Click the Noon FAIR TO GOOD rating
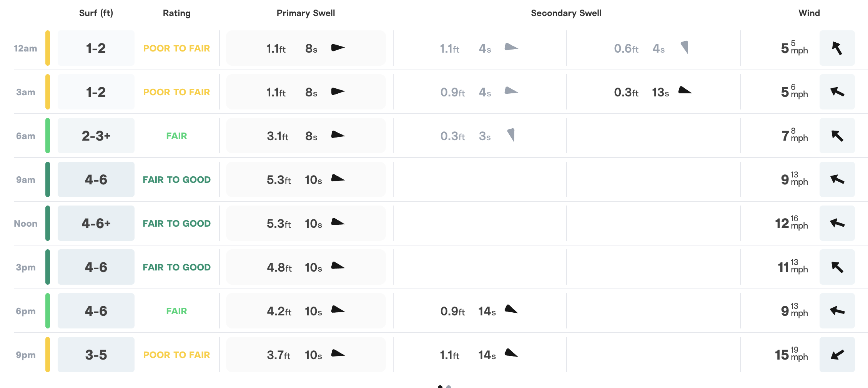This screenshot has height=388, width=868. [176, 224]
